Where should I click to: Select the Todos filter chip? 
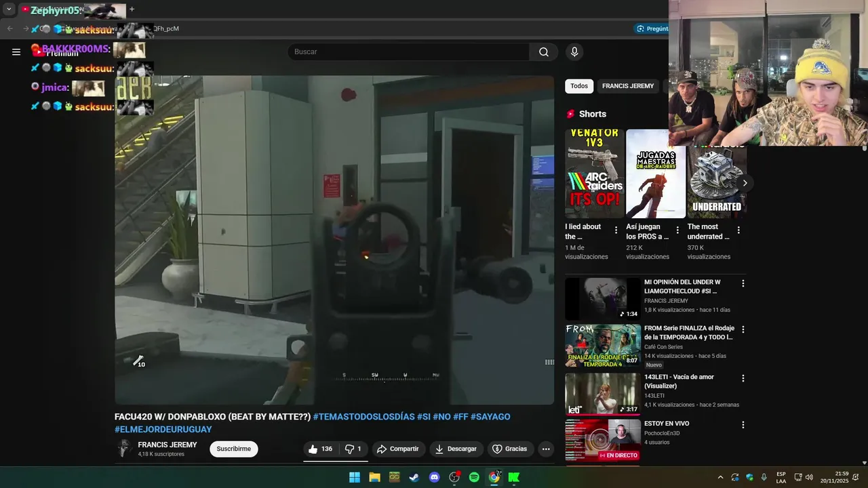[579, 86]
